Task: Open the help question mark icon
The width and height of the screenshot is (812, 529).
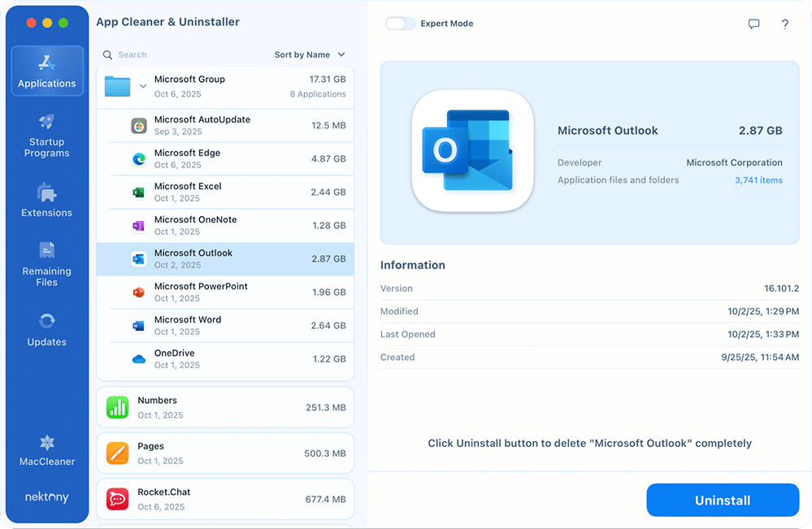Action: tap(784, 24)
